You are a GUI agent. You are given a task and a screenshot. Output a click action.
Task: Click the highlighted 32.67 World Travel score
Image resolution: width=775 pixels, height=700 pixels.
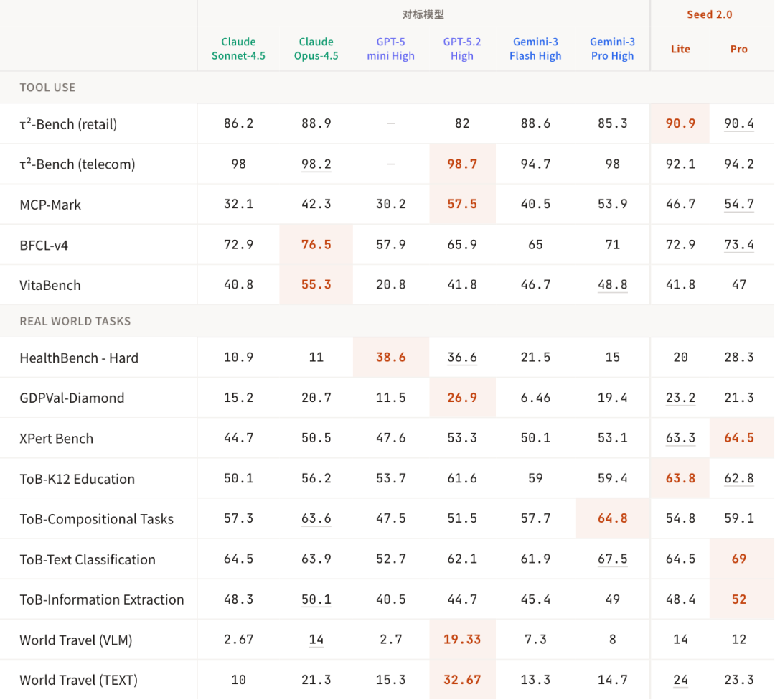pos(461,680)
